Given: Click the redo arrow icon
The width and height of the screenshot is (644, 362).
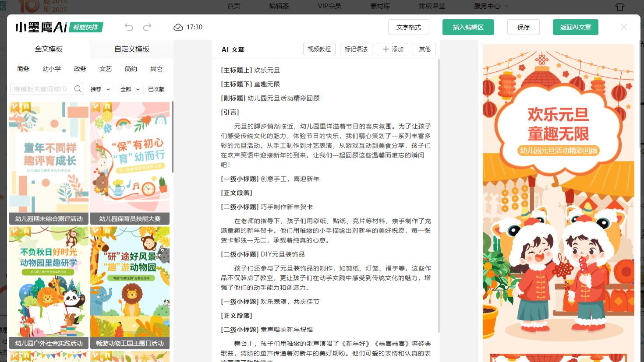Looking at the screenshot, I should click(x=147, y=27).
